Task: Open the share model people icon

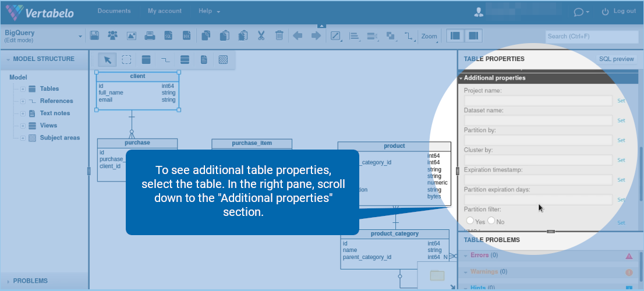Action: pos(112,36)
